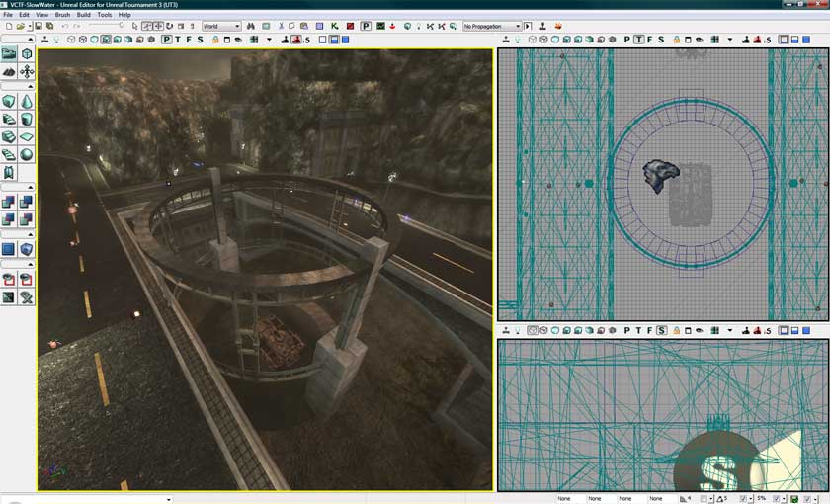This screenshot has width=830, height=504.
Task: Click Add Special Brush icon
Action: [9, 249]
